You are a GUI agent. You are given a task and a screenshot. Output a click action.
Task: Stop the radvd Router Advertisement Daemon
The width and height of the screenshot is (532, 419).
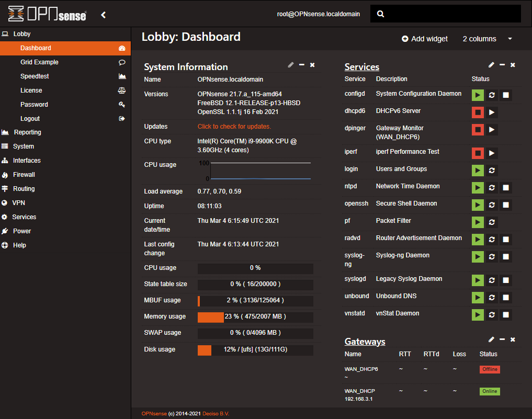point(505,239)
